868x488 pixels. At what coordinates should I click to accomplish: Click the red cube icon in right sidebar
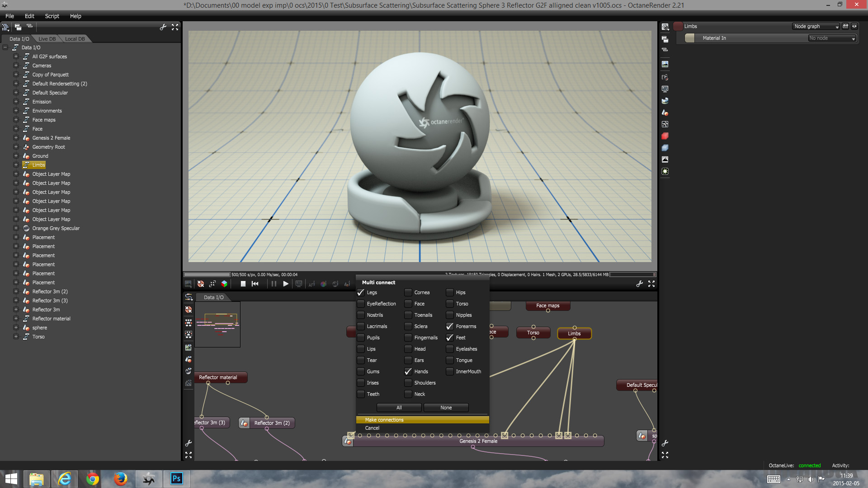tap(665, 136)
